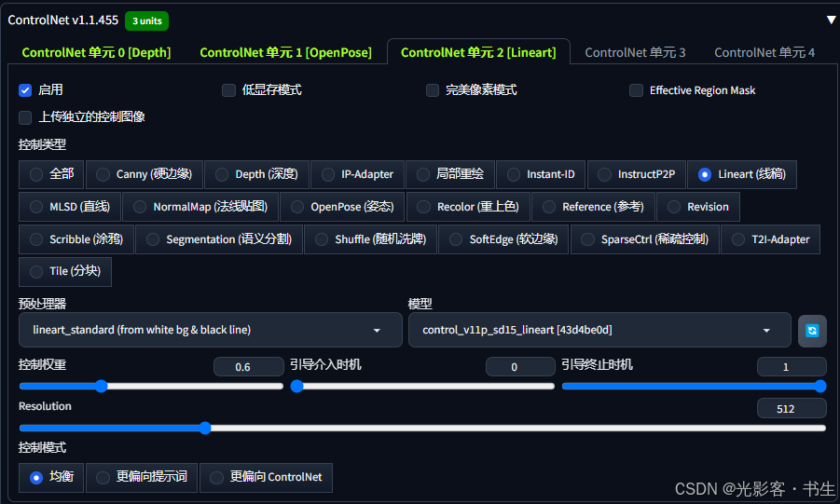
Task: Select ControlNet 单元 2 [Lineart] tab
Action: click(x=478, y=52)
